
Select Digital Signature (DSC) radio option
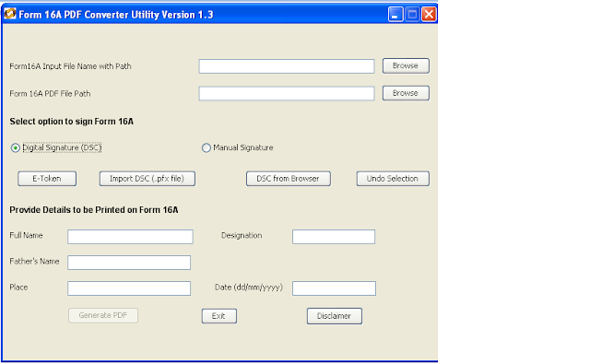coord(16,147)
